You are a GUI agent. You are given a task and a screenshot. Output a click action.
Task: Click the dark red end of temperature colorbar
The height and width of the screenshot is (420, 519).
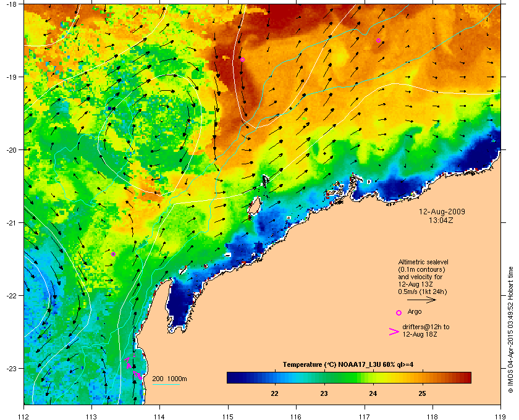[x=466, y=377]
